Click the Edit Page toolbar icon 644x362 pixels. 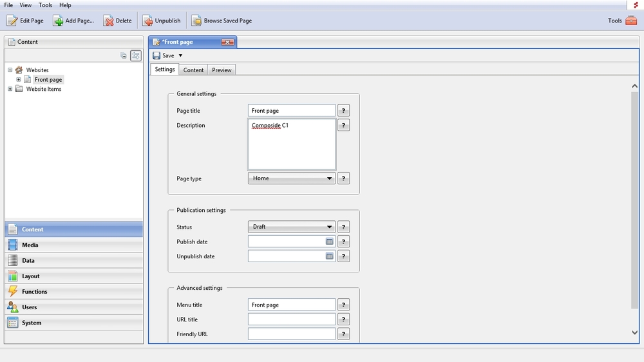pyautogui.click(x=12, y=21)
